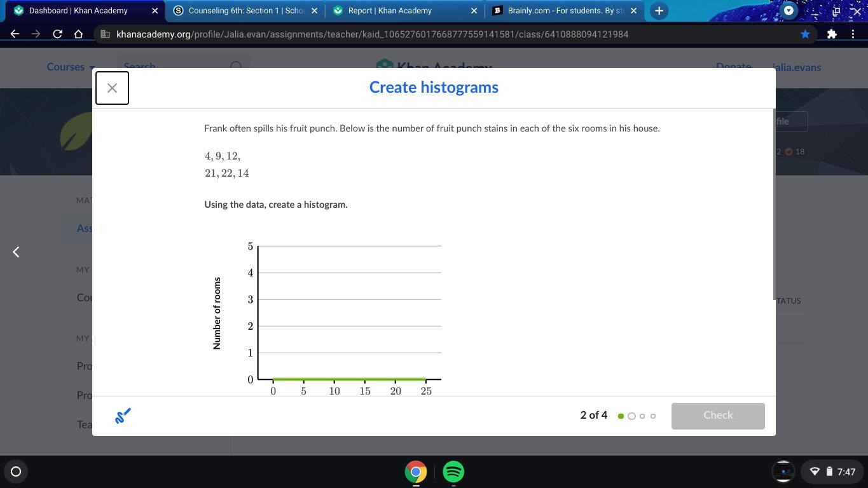Open the battery status icon
The width and height of the screenshot is (868, 488).
pos(829,471)
